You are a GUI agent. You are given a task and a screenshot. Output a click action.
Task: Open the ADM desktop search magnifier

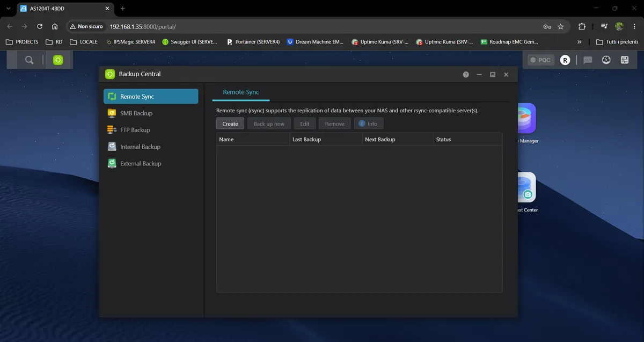pyautogui.click(x=29, y=60)
